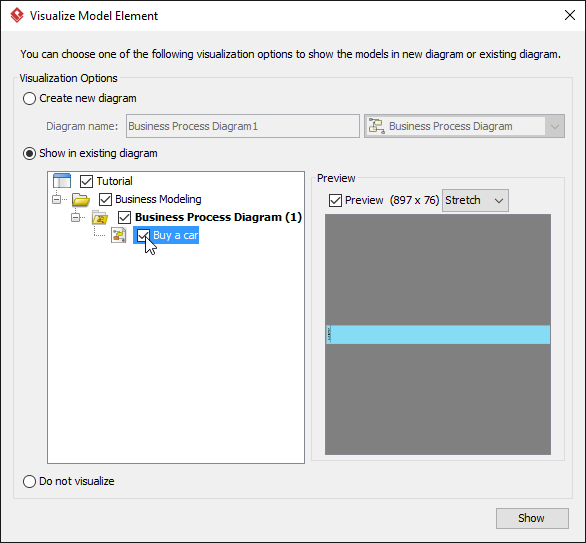The height and width of the screenshot is (543, 586).
Task: Choose Do not visualize option
Action: [29, 481]
